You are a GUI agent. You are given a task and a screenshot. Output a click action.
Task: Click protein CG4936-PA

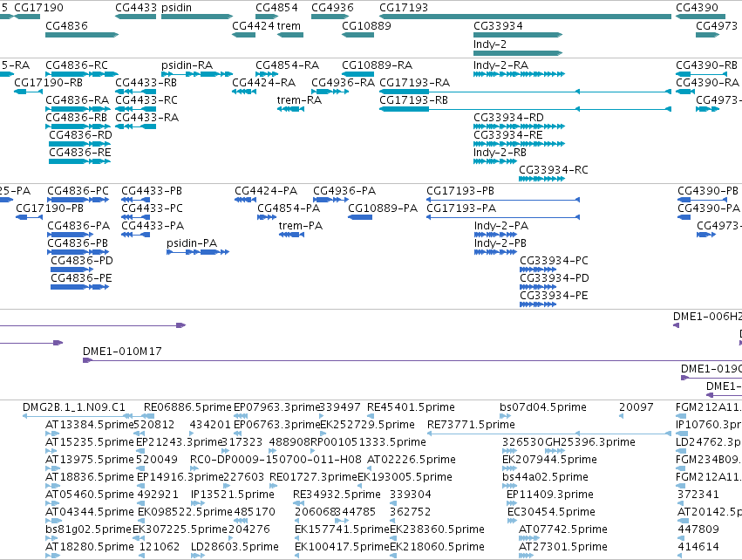pos(344,191)
